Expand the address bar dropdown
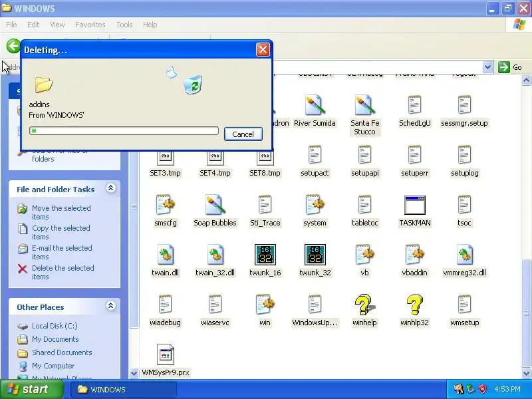Image resolution: width=532 pixels, height=399 pixels. [487, 67]
